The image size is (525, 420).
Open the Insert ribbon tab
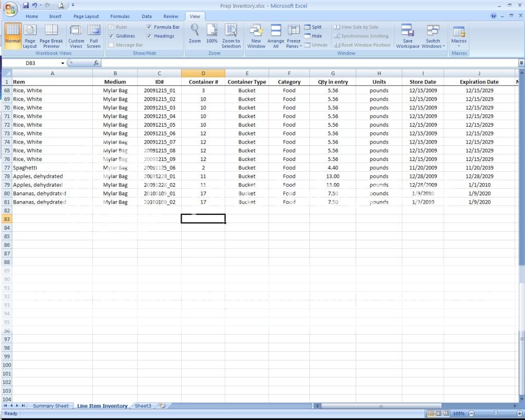point(55,16)
